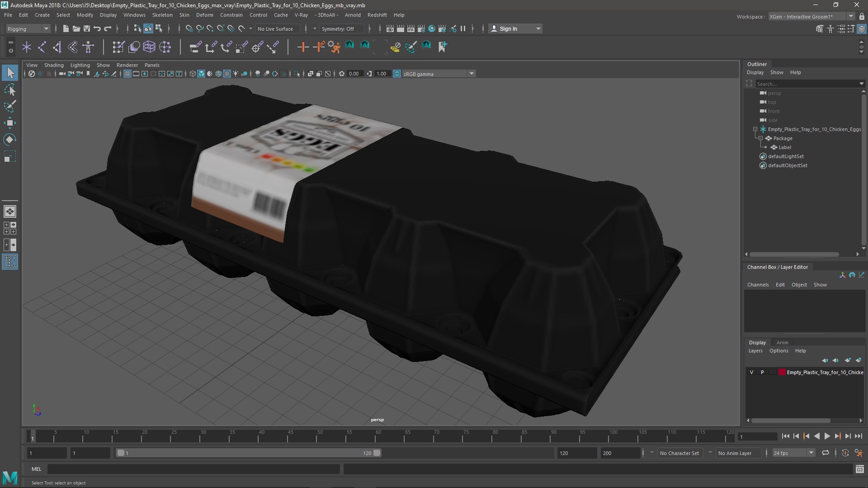The width and height of the screenshot is (868, 488).
Task: Activate the Lasso Select tool
Action: [10, 90]
